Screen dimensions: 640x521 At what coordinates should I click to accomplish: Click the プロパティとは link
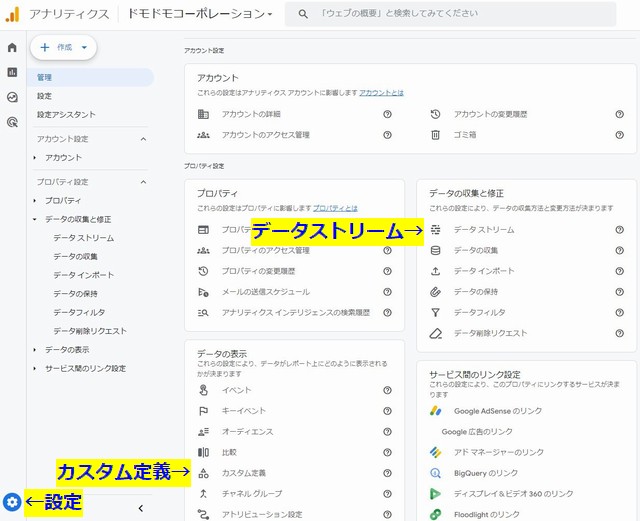tap(335, 207)
